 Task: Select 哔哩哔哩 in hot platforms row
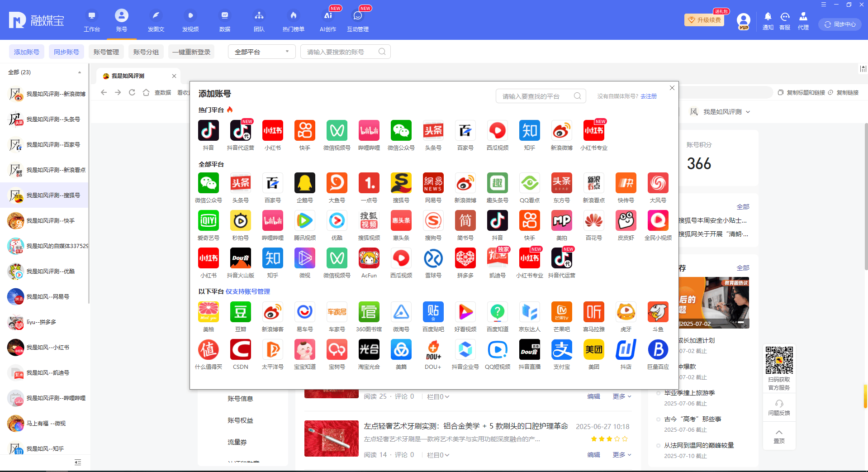369,131
